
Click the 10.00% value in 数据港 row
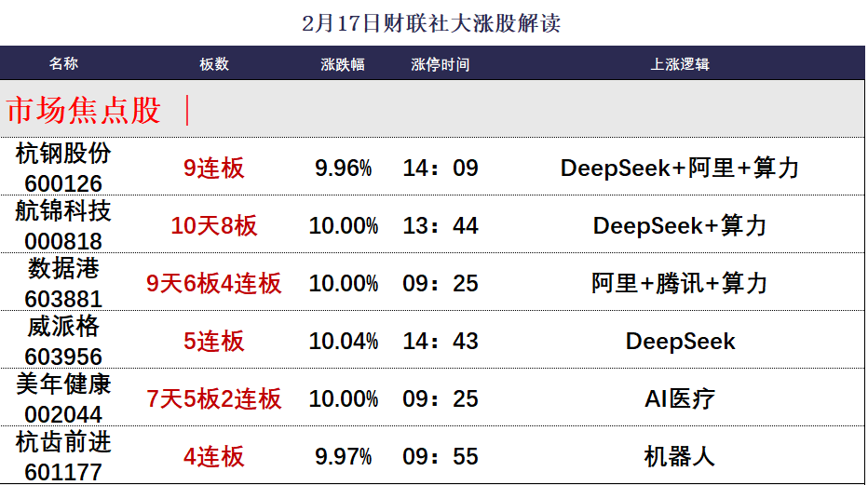pyautogui.click(x=344, y=283)
